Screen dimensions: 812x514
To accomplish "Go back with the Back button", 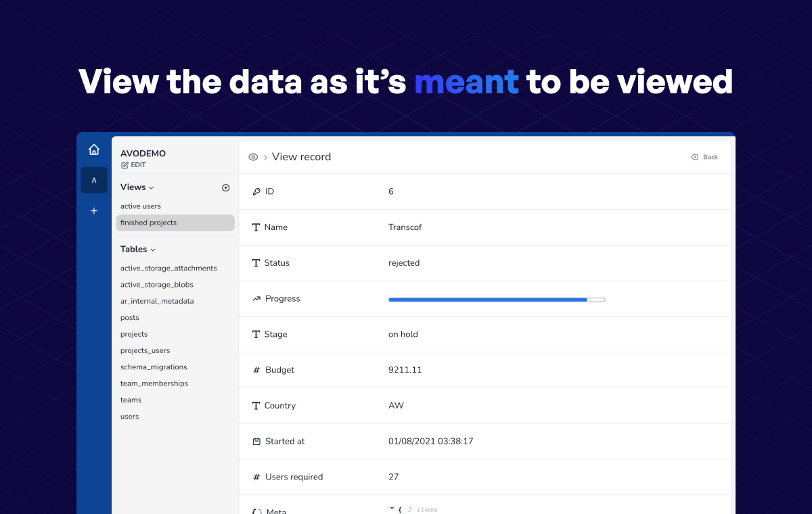I will click(704, 157).
